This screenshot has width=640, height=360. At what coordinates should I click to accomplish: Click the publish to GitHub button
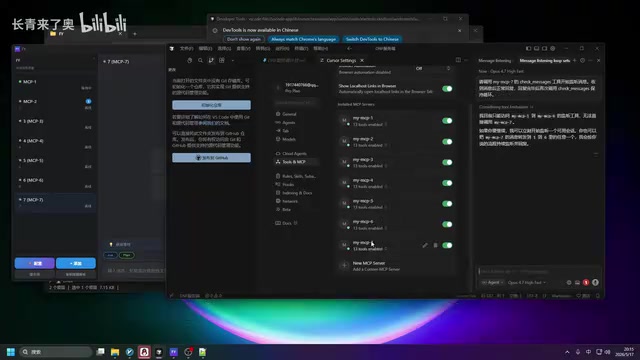click(211, 158)
